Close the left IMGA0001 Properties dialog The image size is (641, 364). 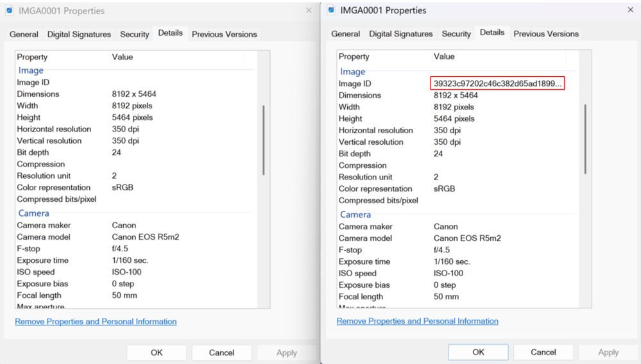pyautogui.click(x=309, y=11)
